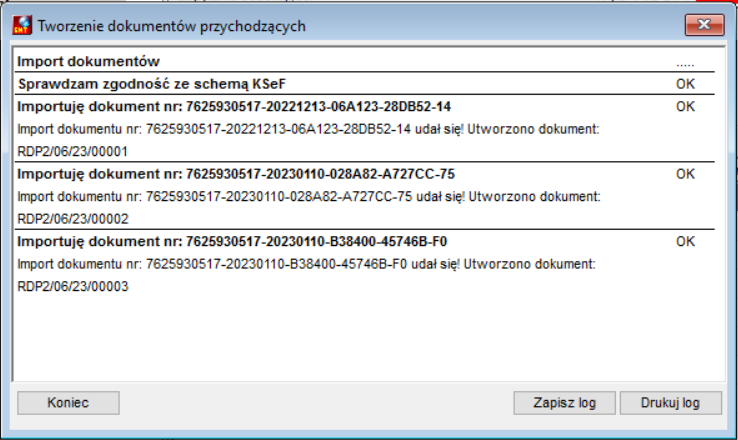This screenshot has height=440, width=738.
Task: Click the created document number RDP2/06/23/00001
Action: coord(72,152)
